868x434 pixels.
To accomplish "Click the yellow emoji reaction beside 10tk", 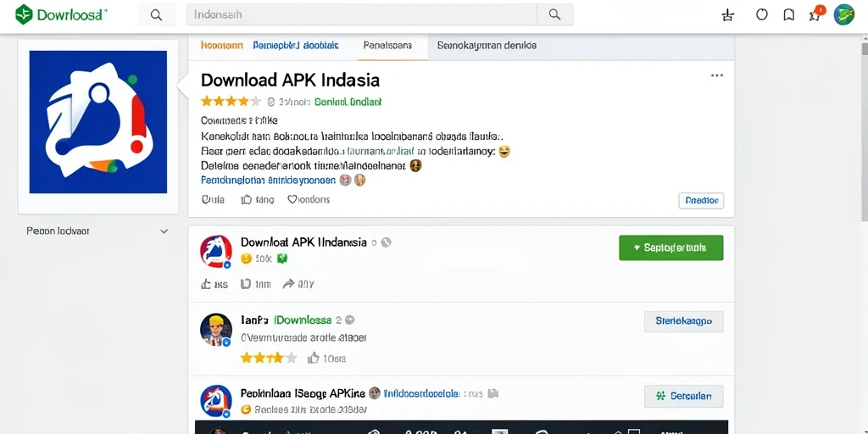I will tap(247, 259).
